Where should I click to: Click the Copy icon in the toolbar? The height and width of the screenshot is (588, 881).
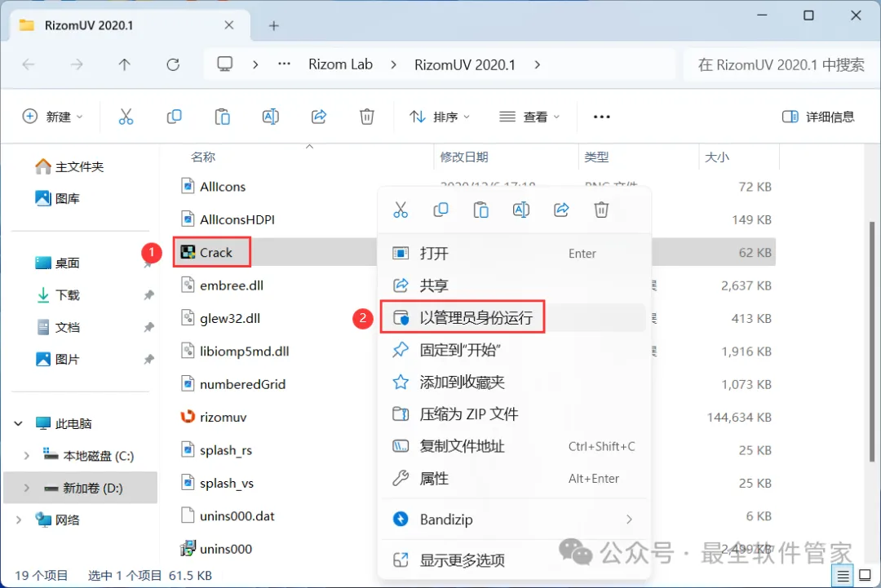(x=175, y=117)
